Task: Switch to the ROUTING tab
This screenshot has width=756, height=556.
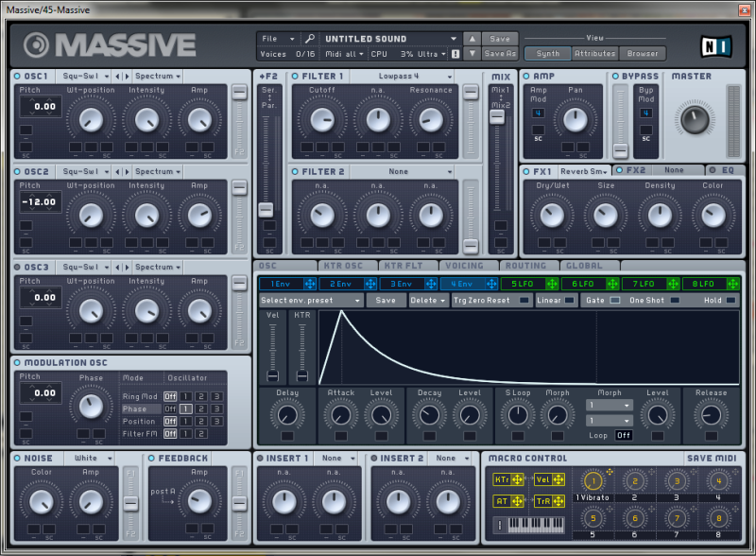Action: 528,266
